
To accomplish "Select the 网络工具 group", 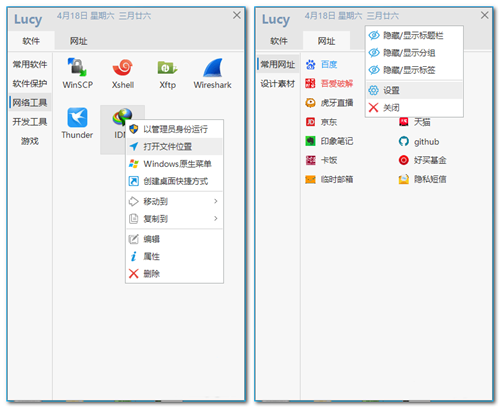I will (x=30, y=103).
